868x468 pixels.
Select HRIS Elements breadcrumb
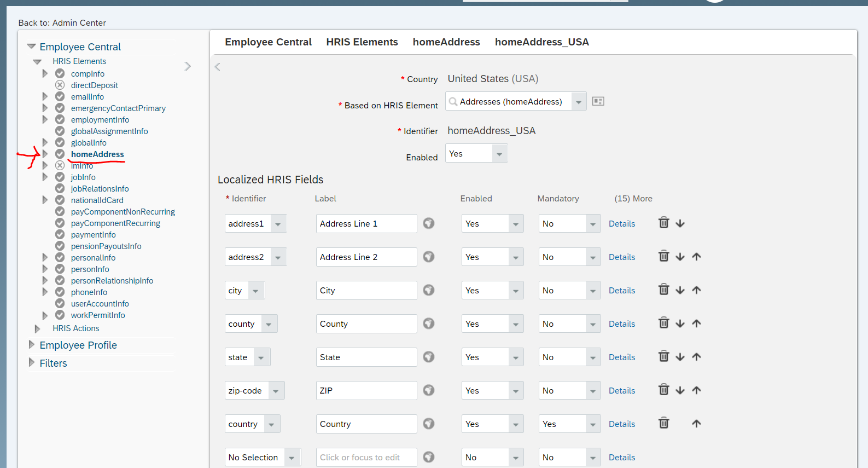coord(362,42)
